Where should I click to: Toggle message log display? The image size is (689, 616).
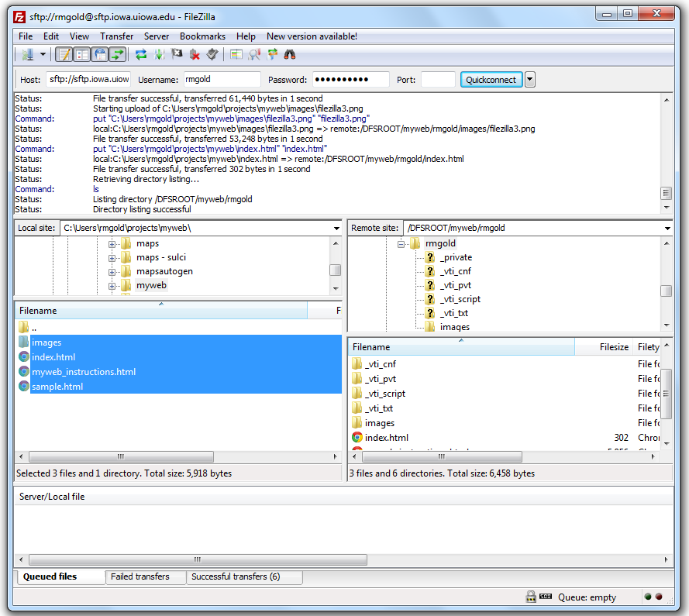coord(64,54)
